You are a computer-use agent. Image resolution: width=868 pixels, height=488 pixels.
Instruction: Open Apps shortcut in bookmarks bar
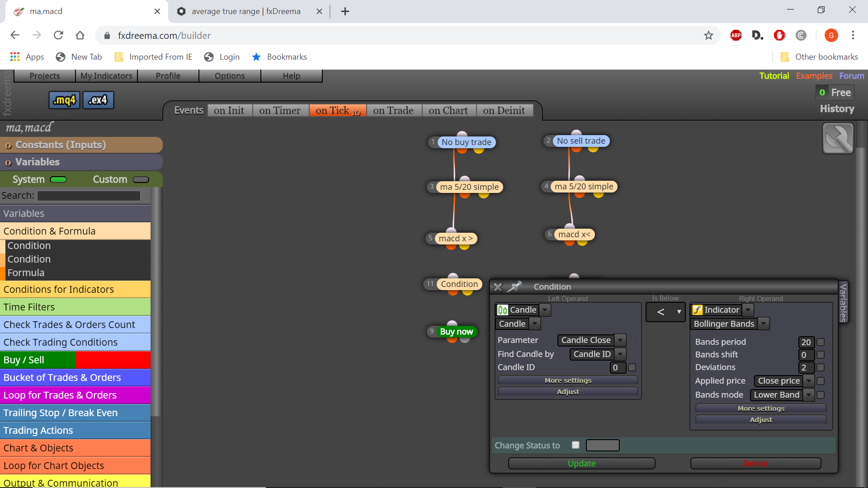pos(27,57)
